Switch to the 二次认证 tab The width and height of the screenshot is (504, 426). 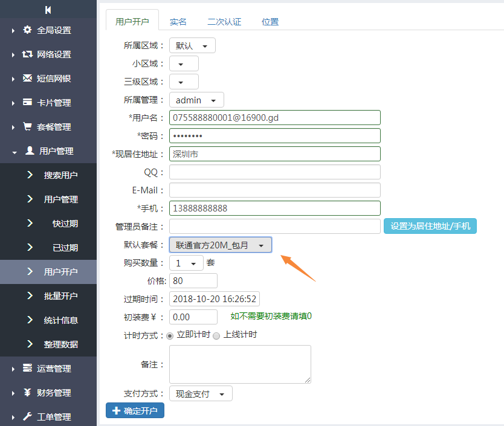pos(224,21)
